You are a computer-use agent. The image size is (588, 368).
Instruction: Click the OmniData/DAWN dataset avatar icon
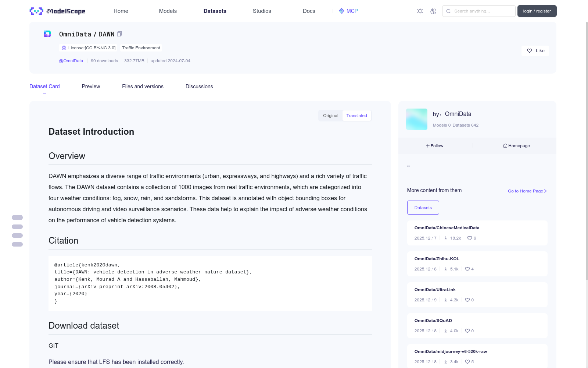pos(47,34)
